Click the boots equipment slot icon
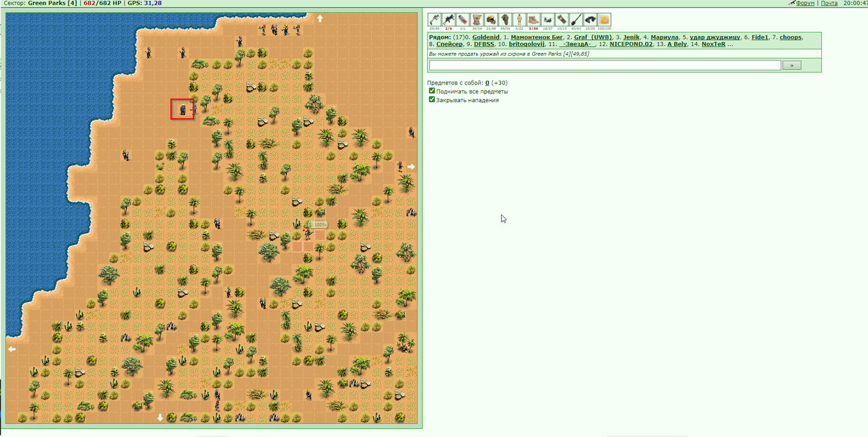The height and width of the screenshot is (437, 868). 534,20
